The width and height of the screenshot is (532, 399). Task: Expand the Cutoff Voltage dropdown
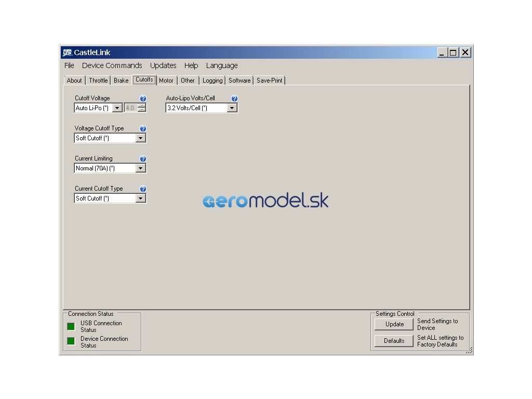point(117,108)
